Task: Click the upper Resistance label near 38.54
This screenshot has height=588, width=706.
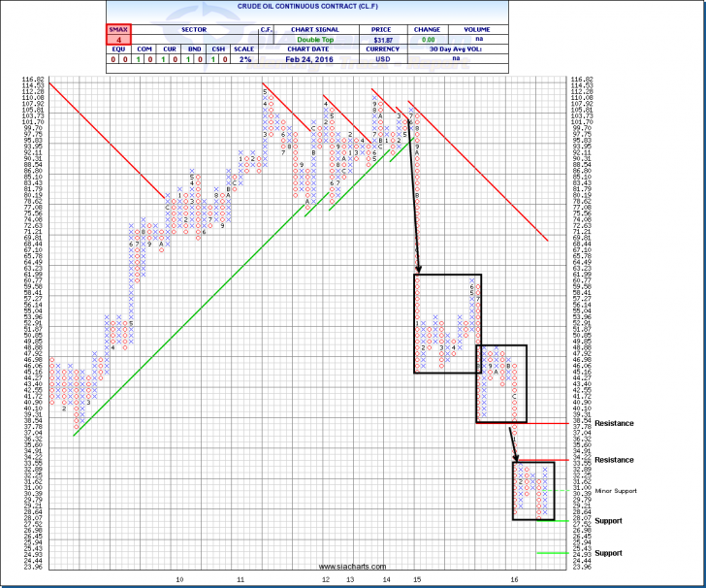Action: coord(615,424)
